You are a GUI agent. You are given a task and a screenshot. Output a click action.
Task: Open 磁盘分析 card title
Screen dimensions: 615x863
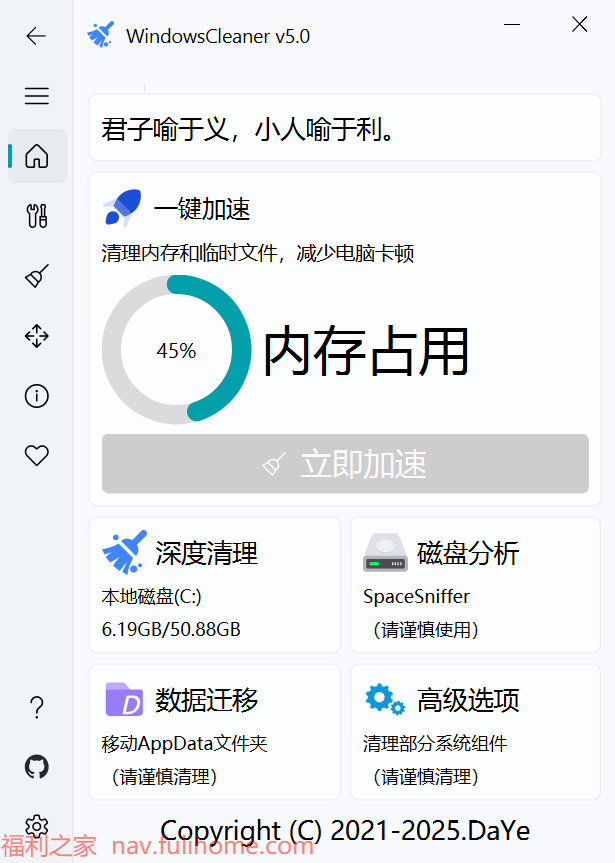pos(468,553)
